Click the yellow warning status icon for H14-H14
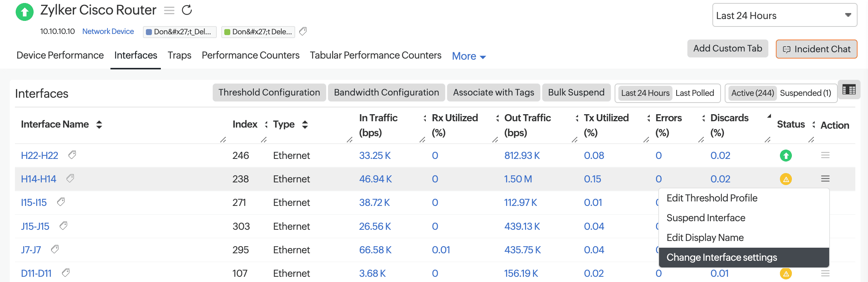The width and height of the screenshot is (868, 282). tap(786, 179)
